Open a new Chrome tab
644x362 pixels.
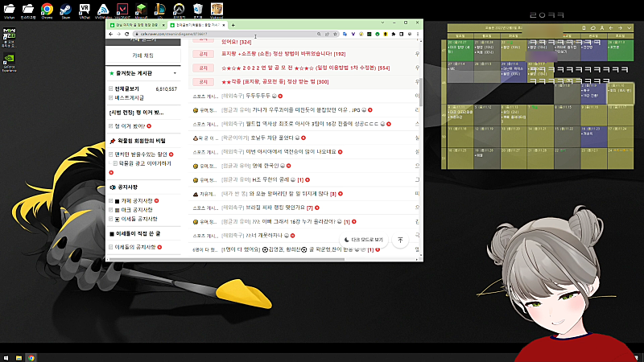[x=233, y=25]
